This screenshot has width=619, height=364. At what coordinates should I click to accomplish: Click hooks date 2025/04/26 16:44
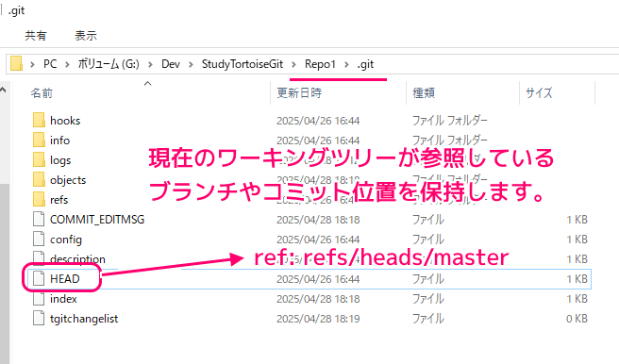coord(318,121)
